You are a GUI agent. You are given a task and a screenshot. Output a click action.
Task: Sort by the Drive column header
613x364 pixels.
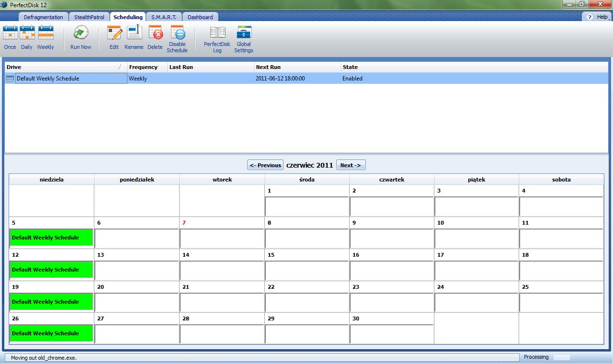click(x=66, y=67)
